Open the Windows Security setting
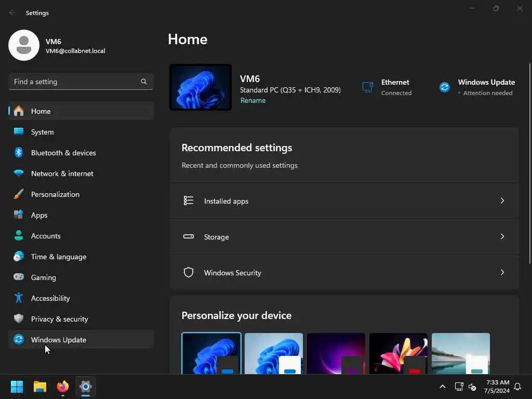The image size is (532, 399). click(344, 272)
